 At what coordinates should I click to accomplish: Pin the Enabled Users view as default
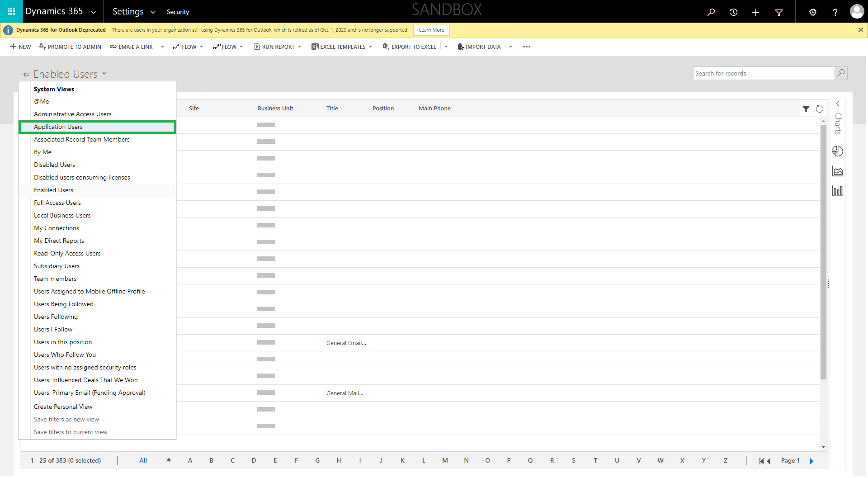point(26,75)
